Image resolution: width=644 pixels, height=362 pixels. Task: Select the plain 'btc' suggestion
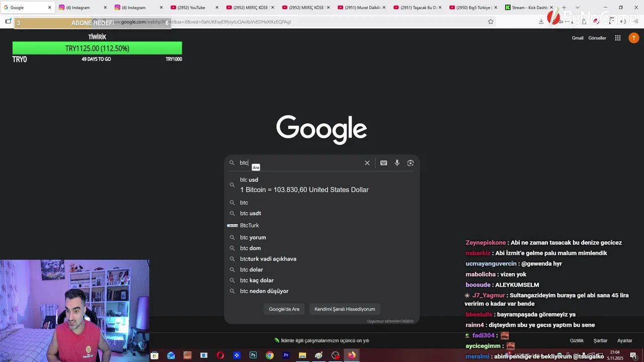pos(321,203)
